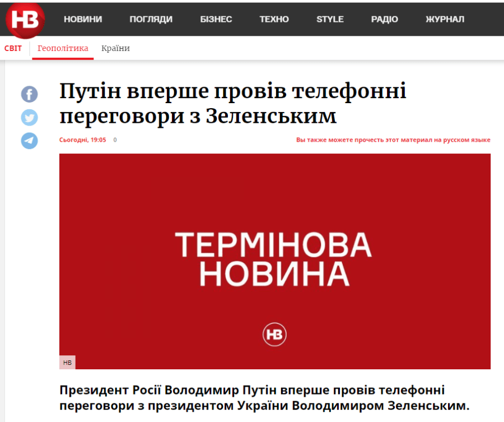
Task: Open the STYLE section
Action: pyautogui.click(x=330, y=18)
